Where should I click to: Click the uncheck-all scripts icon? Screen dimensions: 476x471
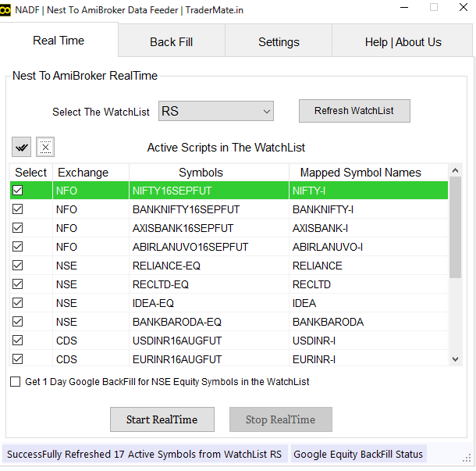coord(45,147)
